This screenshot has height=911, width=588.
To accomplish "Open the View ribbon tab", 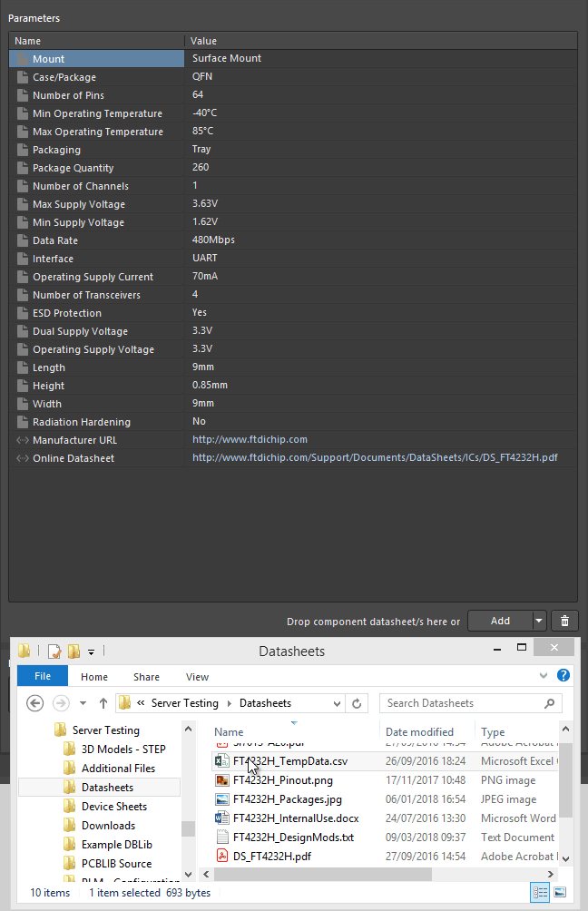I will point(197,677).
